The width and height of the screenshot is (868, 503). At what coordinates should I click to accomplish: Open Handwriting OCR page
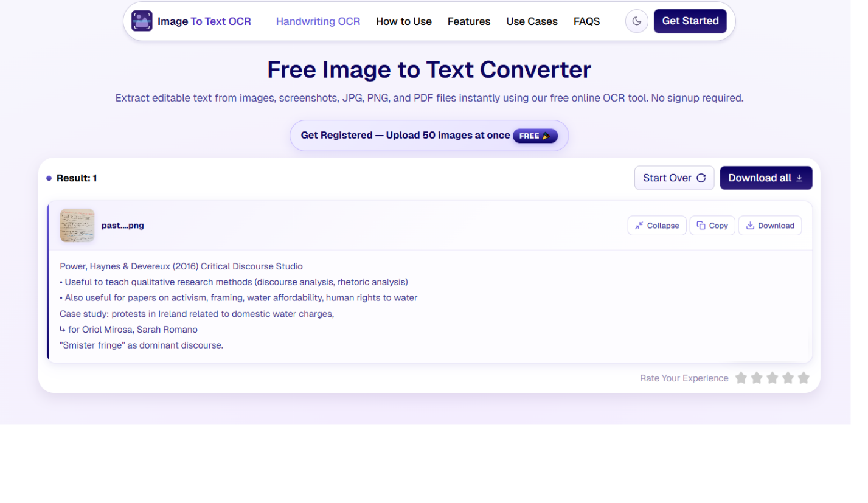pos(318,21)
